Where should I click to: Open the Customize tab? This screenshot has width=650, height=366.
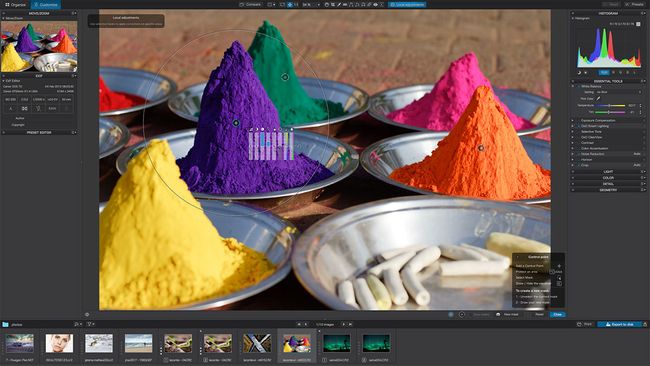click(x=46, y=5)
